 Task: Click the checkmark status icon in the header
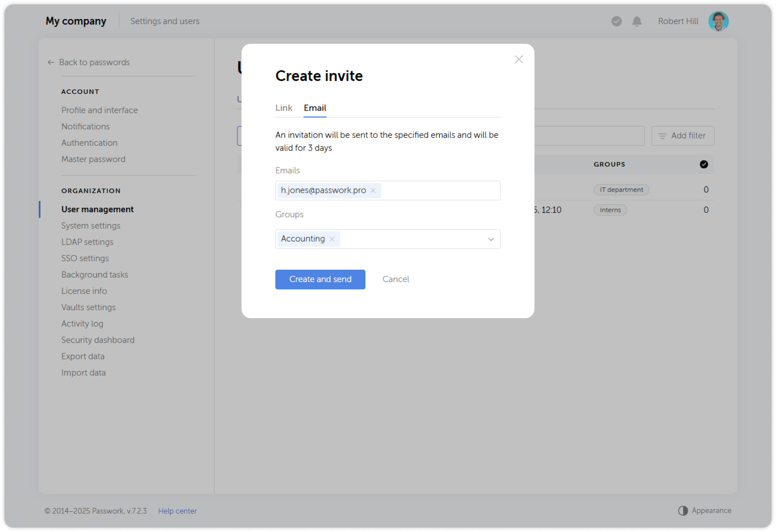(616, 21)
